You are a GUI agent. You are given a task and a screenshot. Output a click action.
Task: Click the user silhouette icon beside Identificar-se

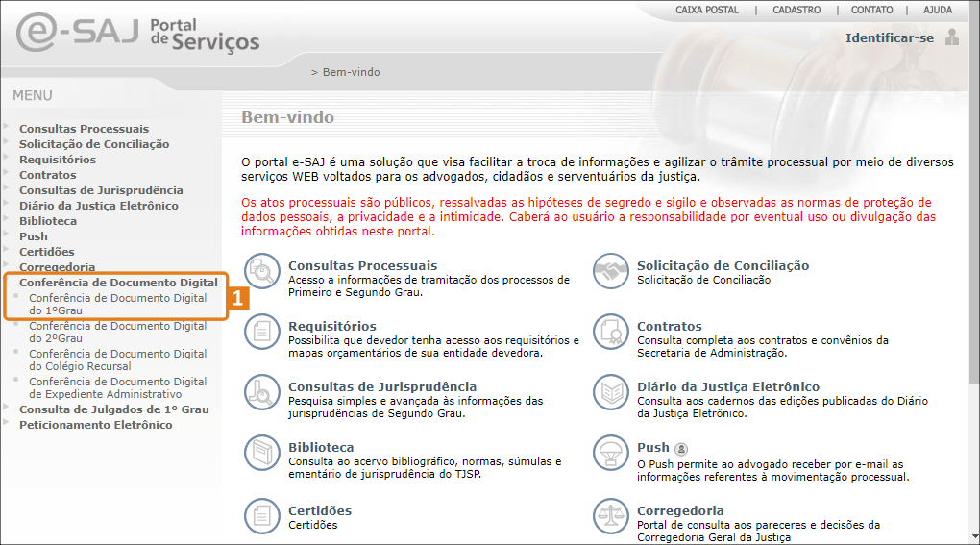(x=952, y=37)
